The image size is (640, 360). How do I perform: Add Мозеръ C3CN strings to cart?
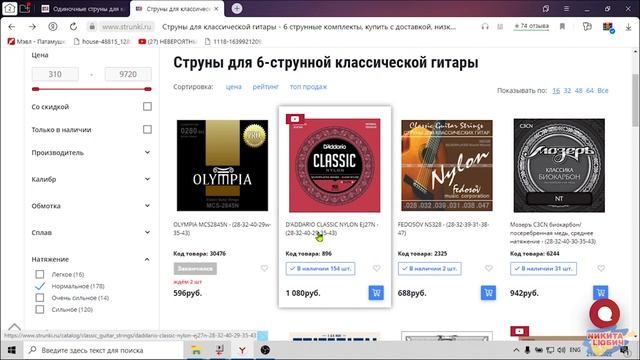600,293
